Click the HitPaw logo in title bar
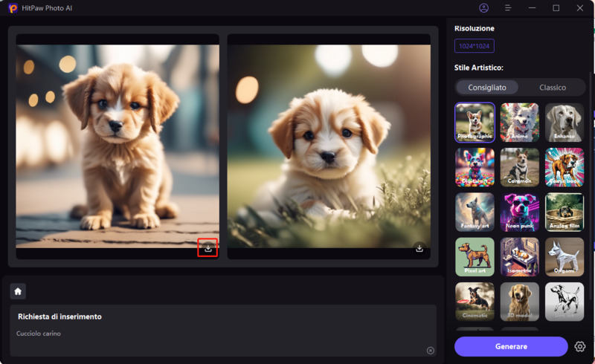Viewport: 595px width, 364px height. click(13, 8)
